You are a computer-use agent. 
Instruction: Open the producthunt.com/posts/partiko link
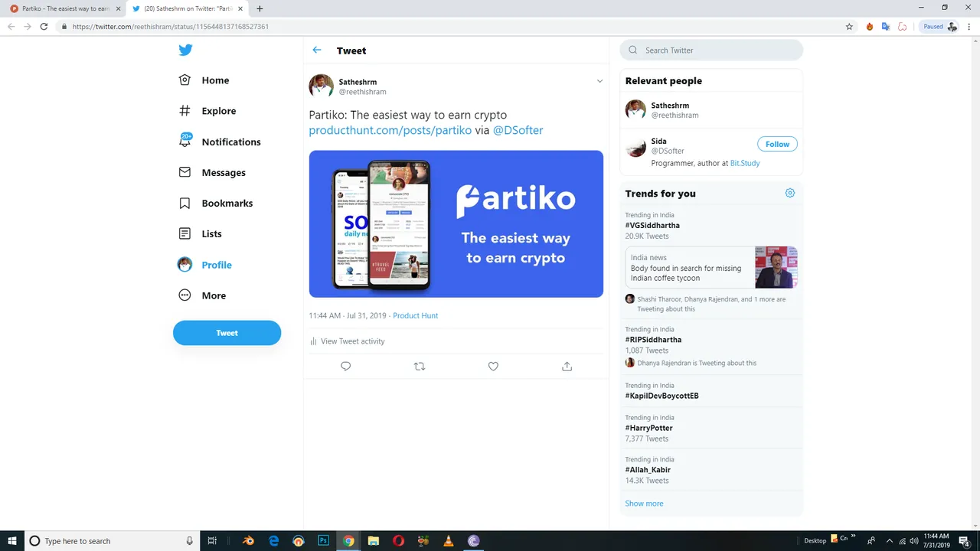[390, 130]
